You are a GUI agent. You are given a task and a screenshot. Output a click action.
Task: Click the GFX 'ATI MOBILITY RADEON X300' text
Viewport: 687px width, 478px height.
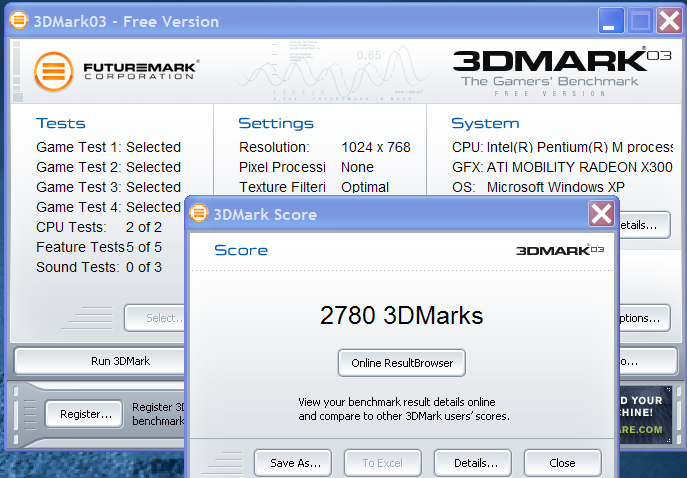(x=579, y=167)
